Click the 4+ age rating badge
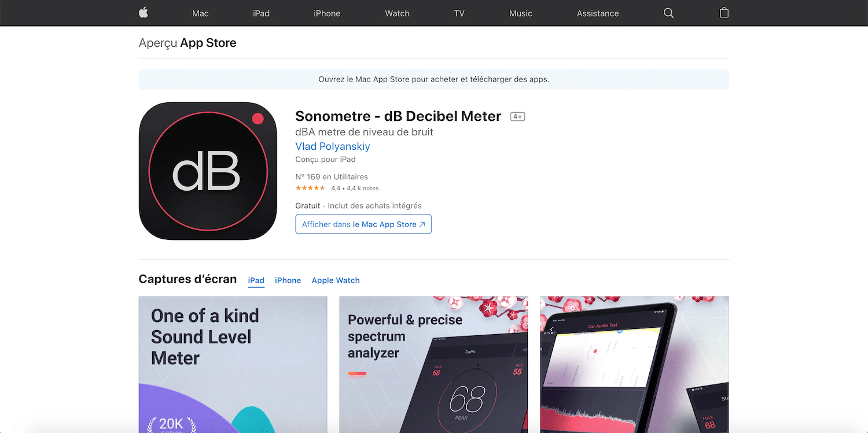The image size is (868, 433). tap(517, 116)
